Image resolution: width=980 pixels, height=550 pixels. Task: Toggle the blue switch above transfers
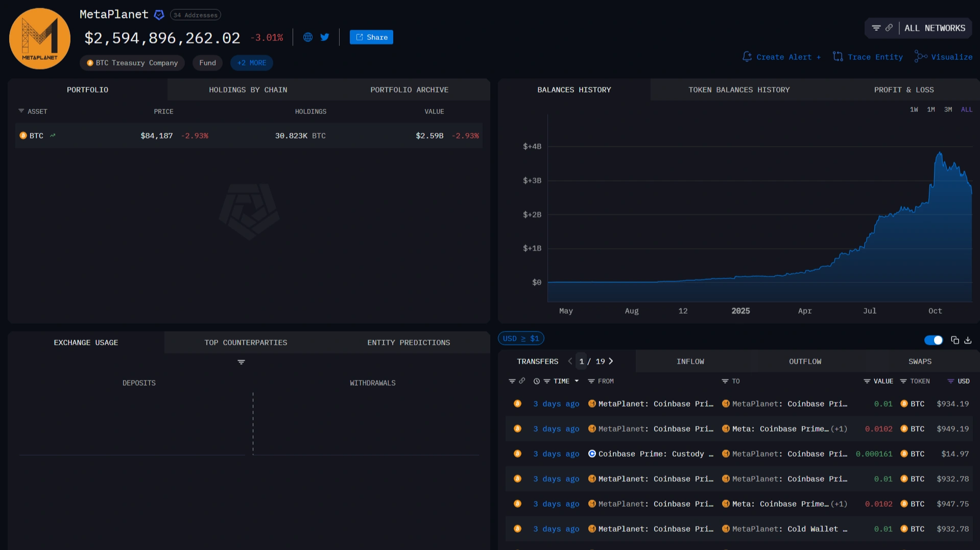(x=933, y=341)
